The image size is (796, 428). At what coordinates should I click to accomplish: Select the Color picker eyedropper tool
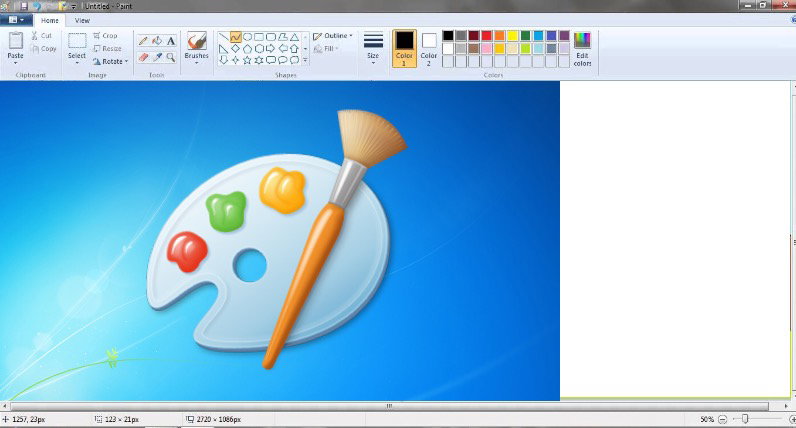click(x=157, y=57)
